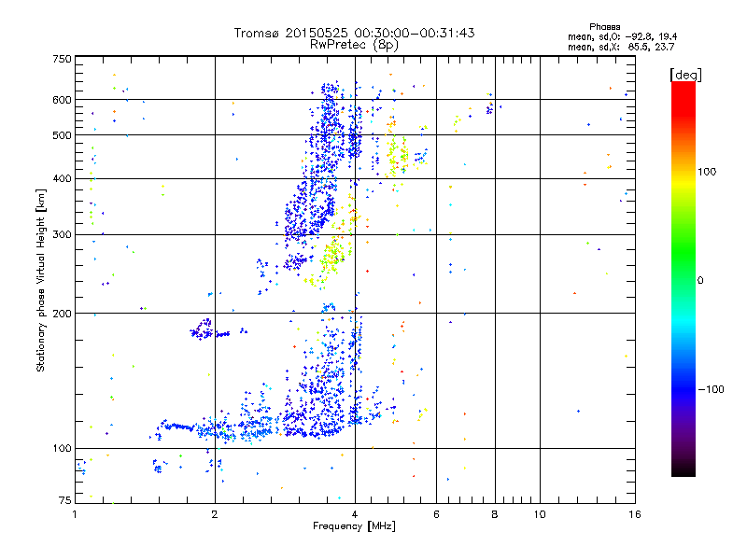The width and height of the screenshot is (747, 560).
Task: Select the 'mean, sd,X: 85.5, 23.7' line
Action: (x=621, y=47)
